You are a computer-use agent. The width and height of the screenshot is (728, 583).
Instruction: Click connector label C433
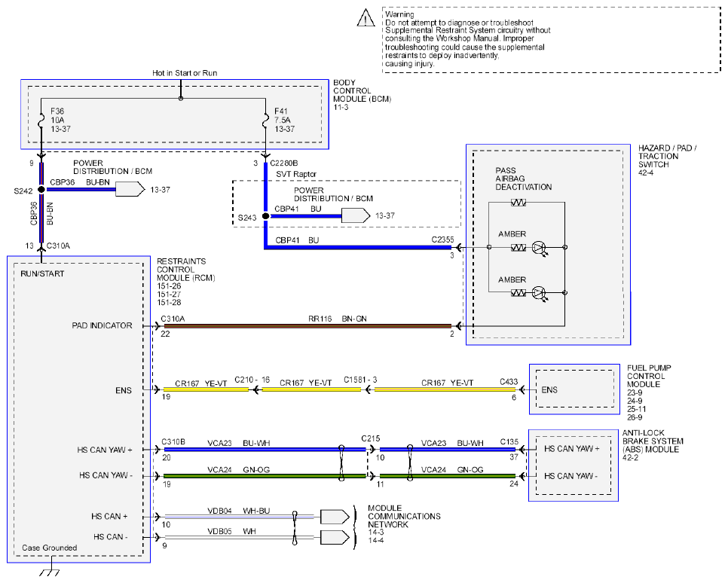pyautogui.click(x=509, y=382)
